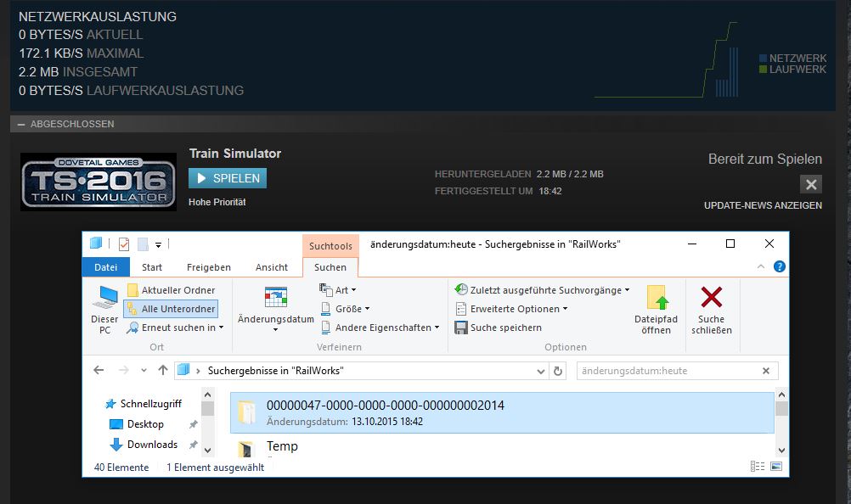Click NETZWERK legend in Steam graph
The width and height of the screenshot is (851, 504).
pyautogui.click(x=793, y=58)
